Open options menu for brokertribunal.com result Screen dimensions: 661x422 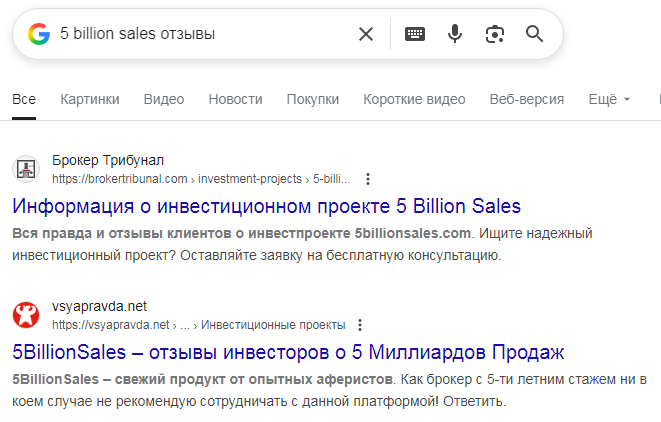pyautogui.click(x=368, y=179)
